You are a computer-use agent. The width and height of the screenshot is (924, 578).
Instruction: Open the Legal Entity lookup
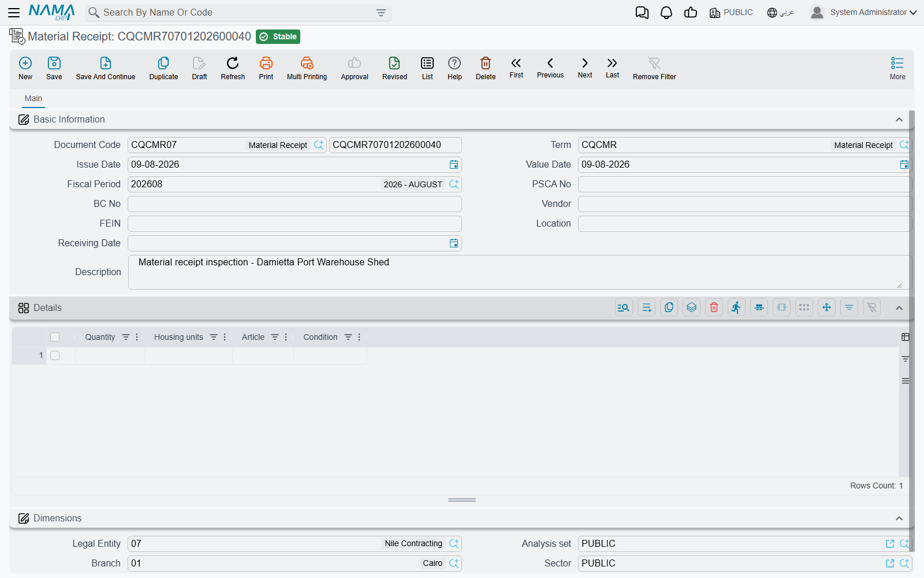click(x=454, y=544)
